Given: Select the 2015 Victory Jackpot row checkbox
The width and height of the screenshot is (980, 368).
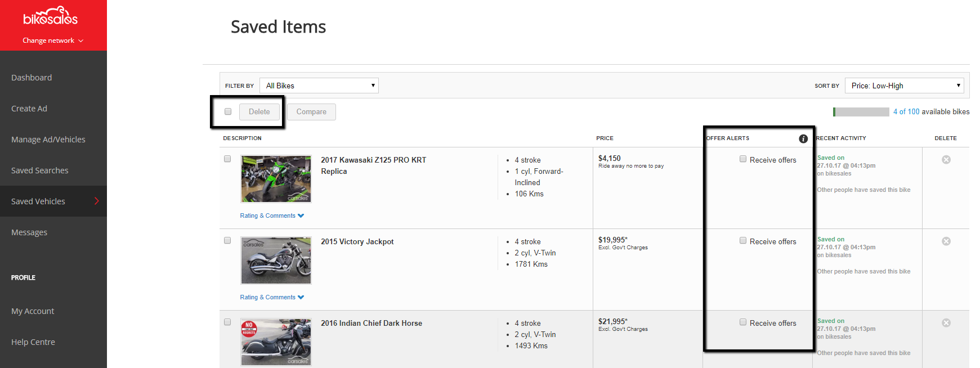Looking at the screenshot, I should [x=227, y=240].
